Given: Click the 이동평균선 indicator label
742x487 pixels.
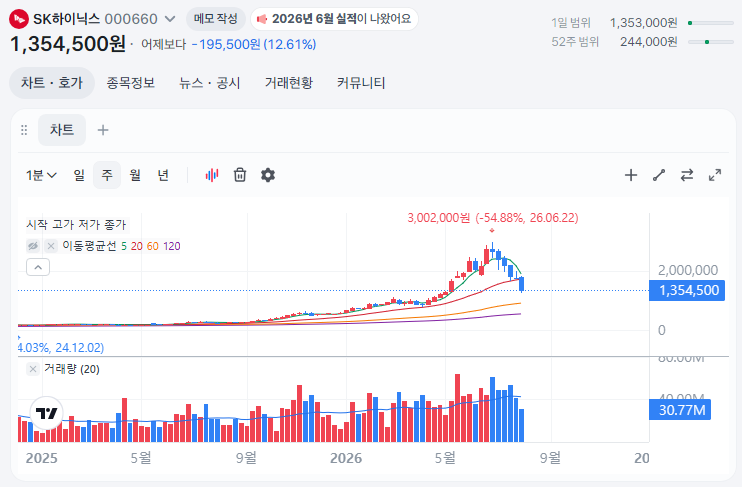Looking at the screenshot, I should tap(89, 246).
